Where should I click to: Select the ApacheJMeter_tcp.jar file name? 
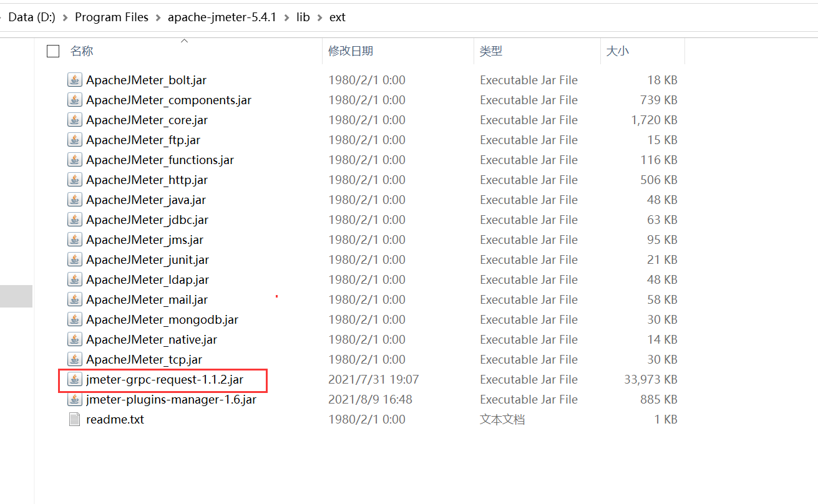[x=144, y=359]
